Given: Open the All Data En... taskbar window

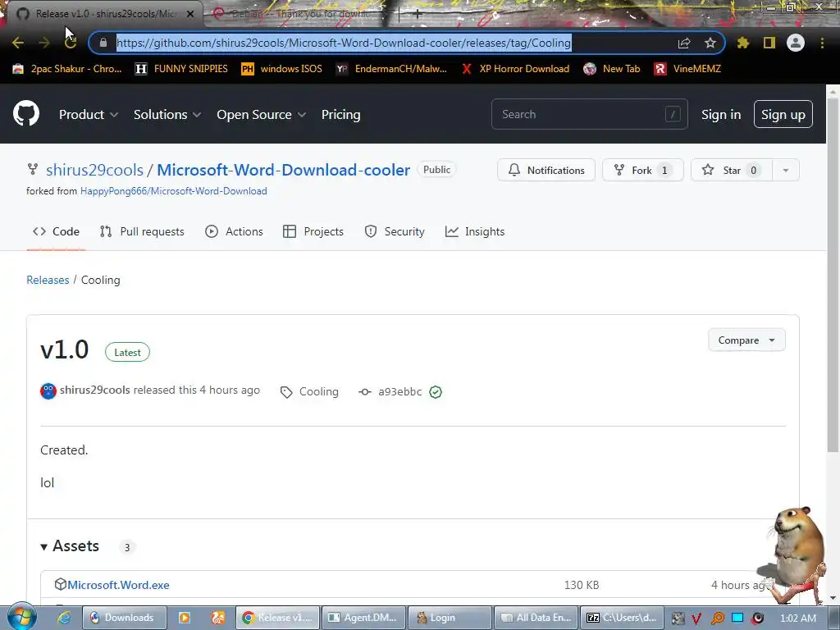Looking at the screenshot, I should [x=536, y=618].
